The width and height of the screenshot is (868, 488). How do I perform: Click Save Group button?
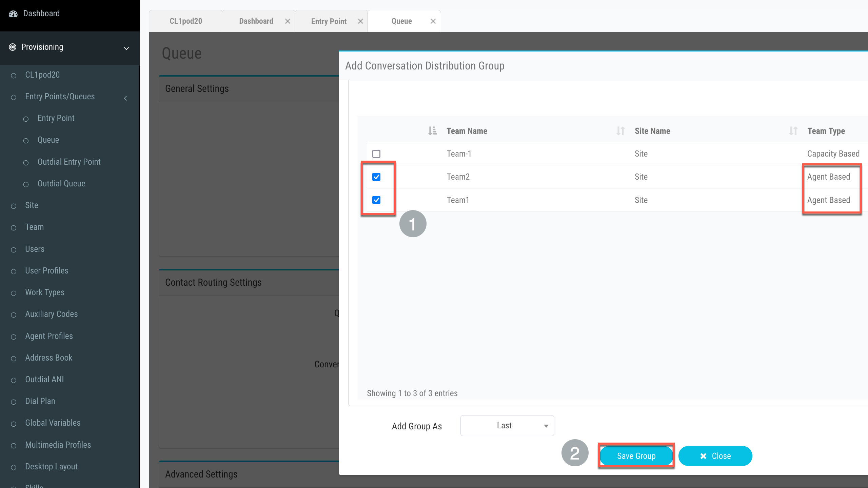click(x=636, y=456)
